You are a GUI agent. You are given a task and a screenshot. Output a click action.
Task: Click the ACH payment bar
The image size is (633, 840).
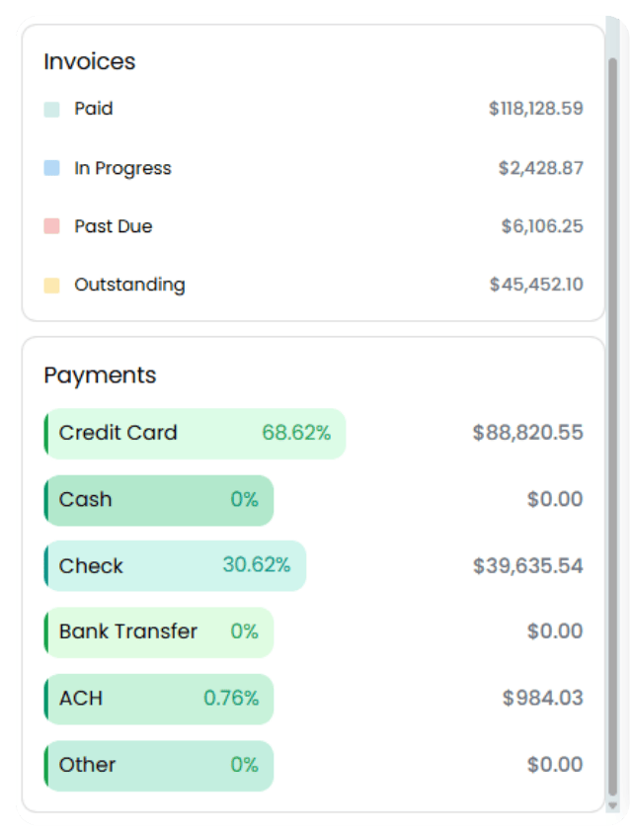[x=159, y=699]
